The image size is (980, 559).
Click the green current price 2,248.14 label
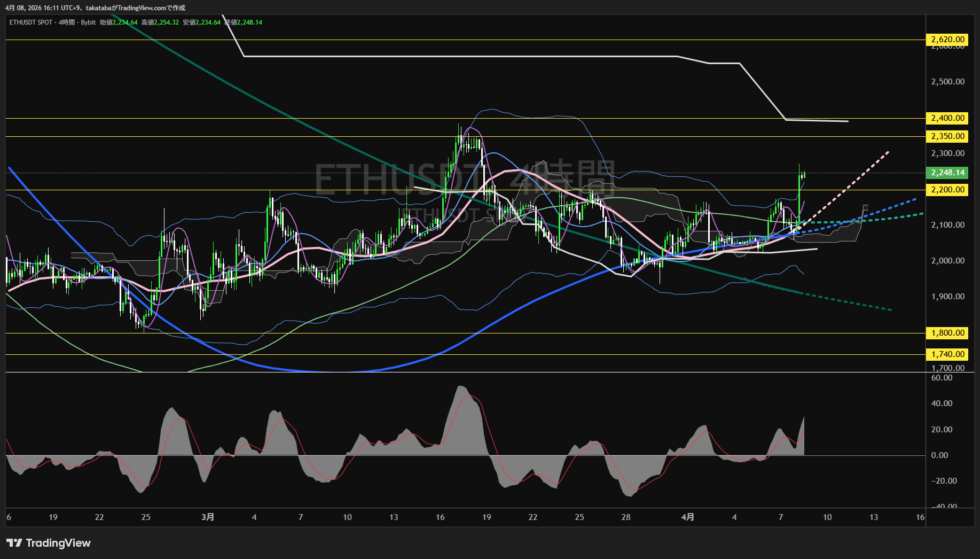point(947,173)
